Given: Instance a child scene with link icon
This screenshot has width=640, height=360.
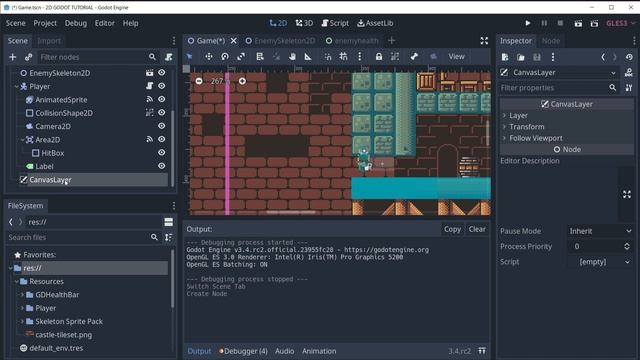Looking at the screenshot, I should point(28,57).
